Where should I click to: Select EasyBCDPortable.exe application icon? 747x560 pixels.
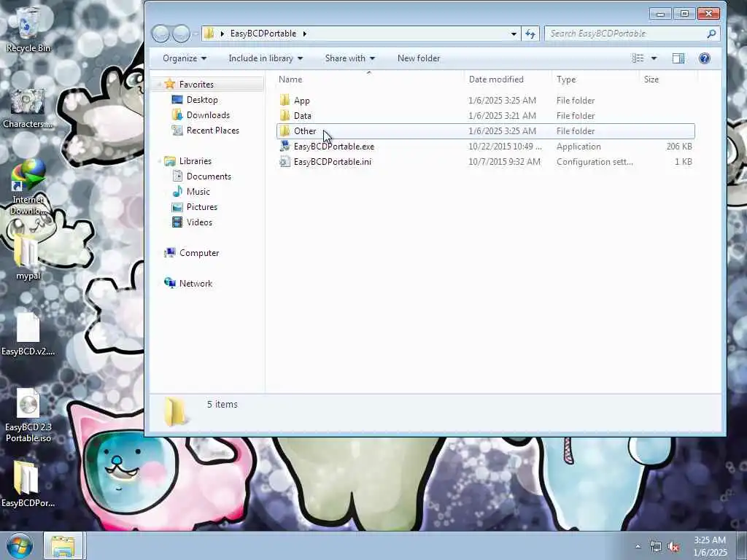[285, 146]
